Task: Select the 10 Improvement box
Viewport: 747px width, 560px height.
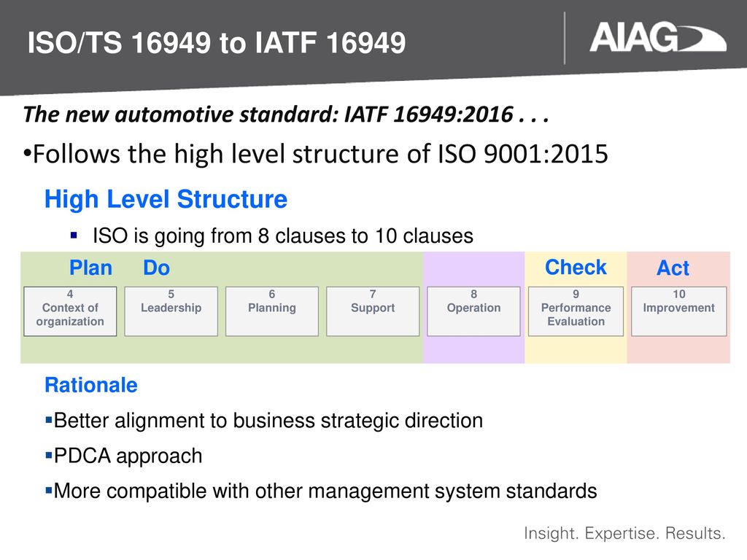Action: click(x=679, y=311)
